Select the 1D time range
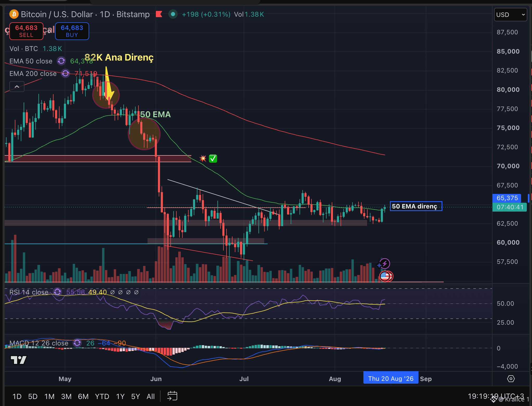Image resolution: width=532 pixels, height=406 pixels. (17, 396)
